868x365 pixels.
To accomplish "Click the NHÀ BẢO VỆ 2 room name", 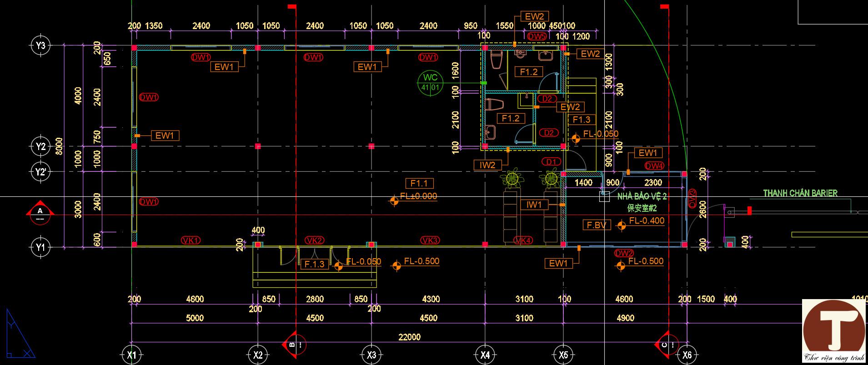I will tap(642, 196).
